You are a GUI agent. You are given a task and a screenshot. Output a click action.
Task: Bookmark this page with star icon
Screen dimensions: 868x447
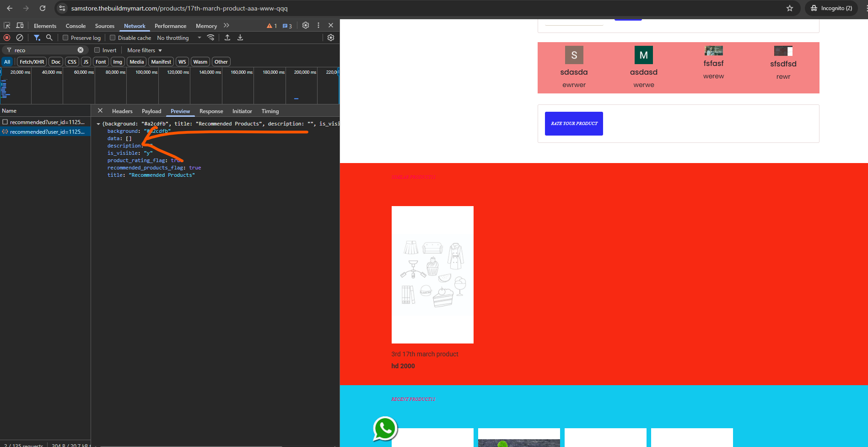point(790,8)
